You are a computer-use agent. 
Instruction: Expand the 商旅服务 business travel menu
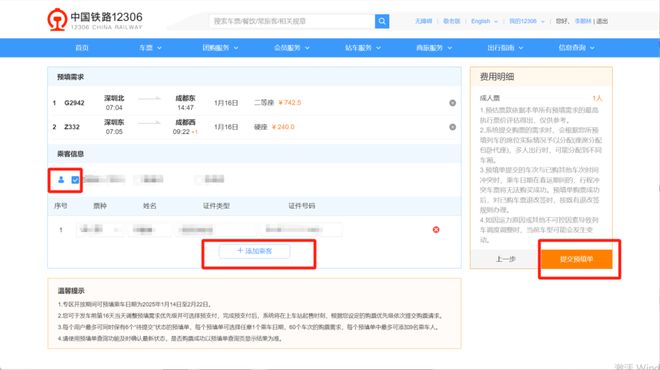[x=434, y=48]
